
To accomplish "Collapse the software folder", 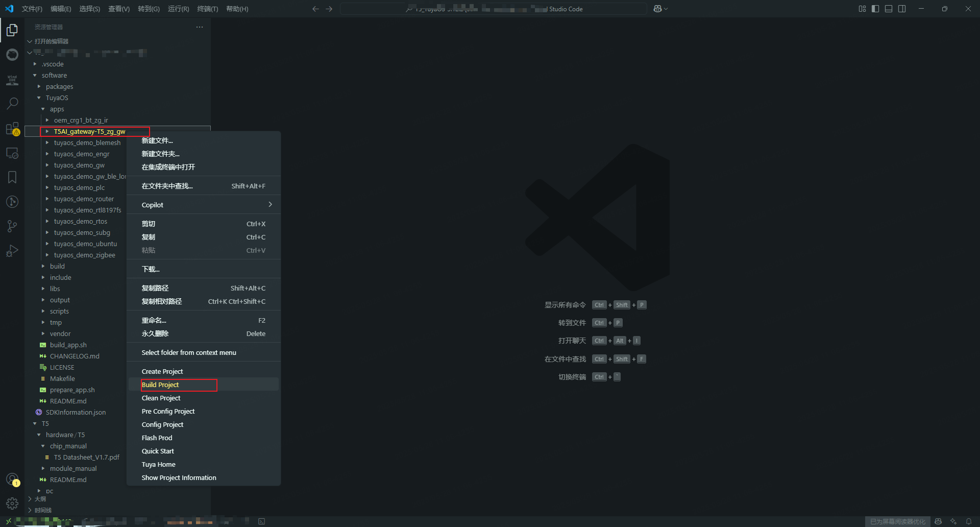I will 35,75.
